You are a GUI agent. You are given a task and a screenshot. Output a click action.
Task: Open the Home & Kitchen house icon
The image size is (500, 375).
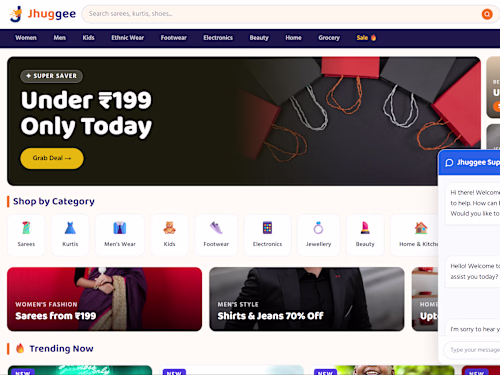(421, 228)
